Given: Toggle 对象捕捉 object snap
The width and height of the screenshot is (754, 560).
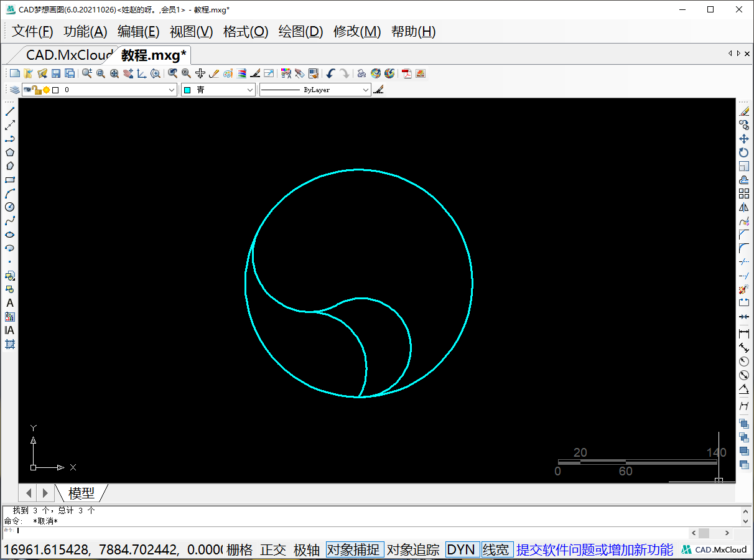Looking at the screenshot, I should click(x=354, y=550).
